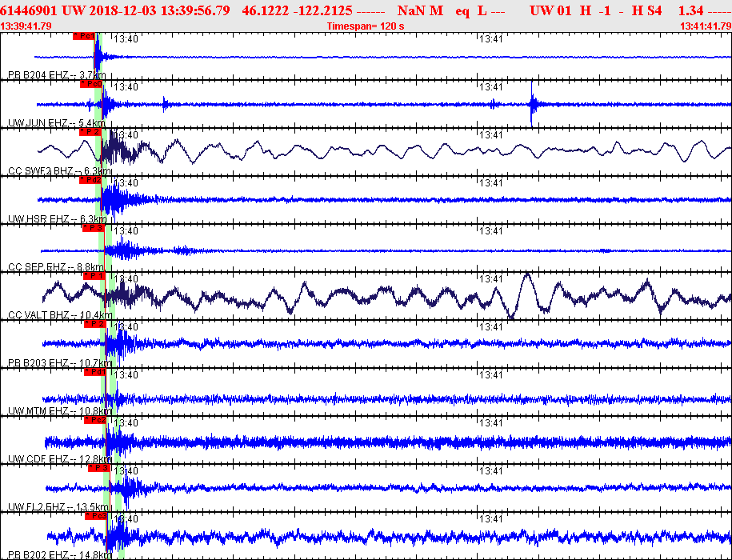The image size is (732, 560).
Task: Click the 'Timespan= 120 s' label
Action: (366, 26)
